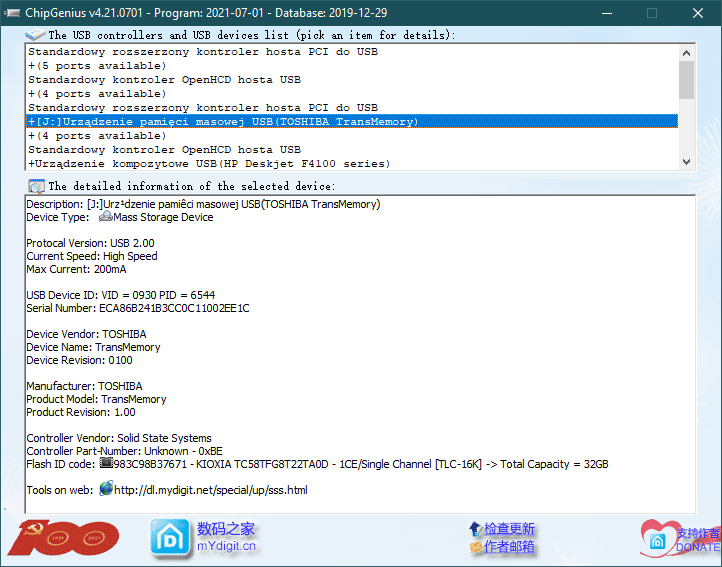Viewport: 722px width, 567px height.
Task: Select the TOSHIBA TransMemory device row
Action: click(352, 122)
